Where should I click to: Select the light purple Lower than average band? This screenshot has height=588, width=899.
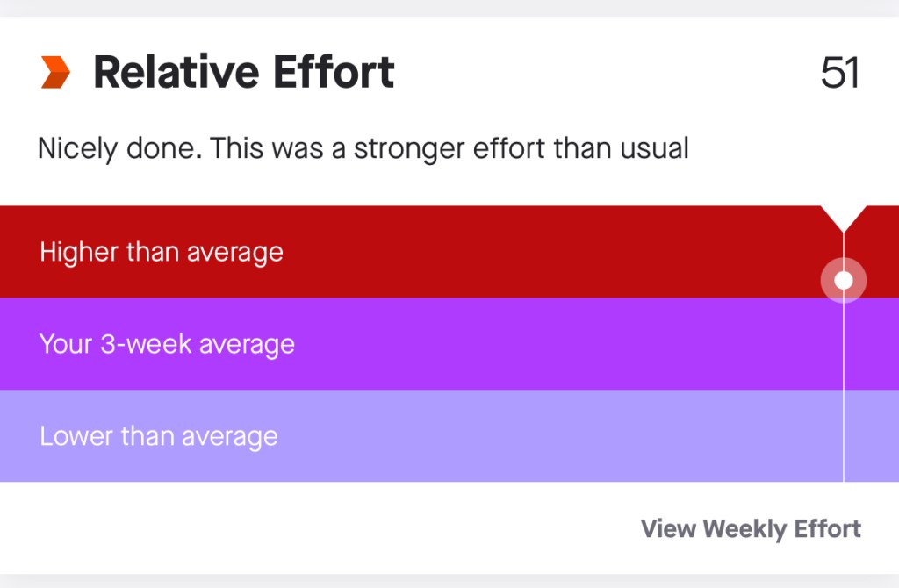527,436
